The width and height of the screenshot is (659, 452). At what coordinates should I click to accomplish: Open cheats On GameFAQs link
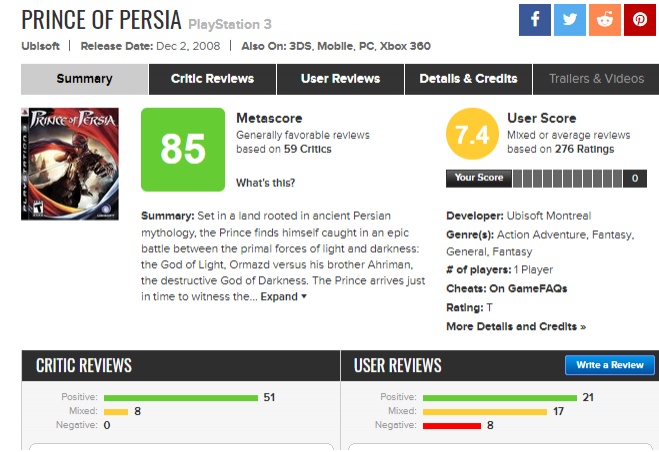[x=528, y=288]
